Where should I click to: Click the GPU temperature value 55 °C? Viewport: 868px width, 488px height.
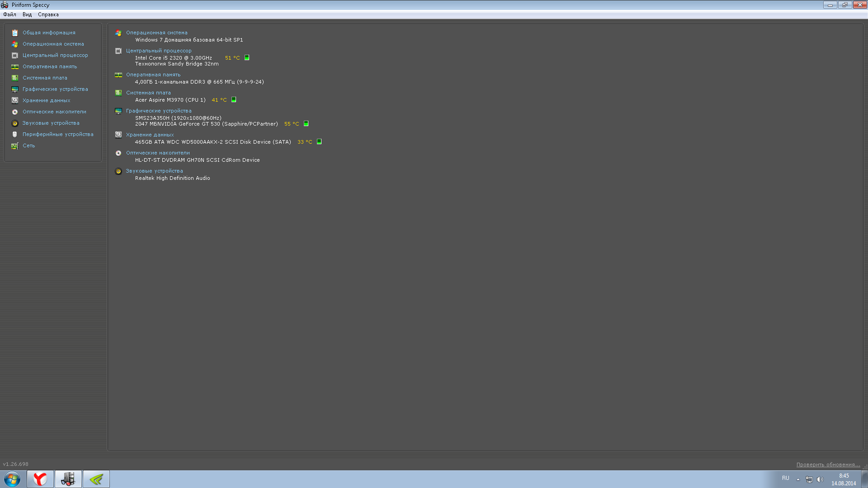tap(292, 124)
